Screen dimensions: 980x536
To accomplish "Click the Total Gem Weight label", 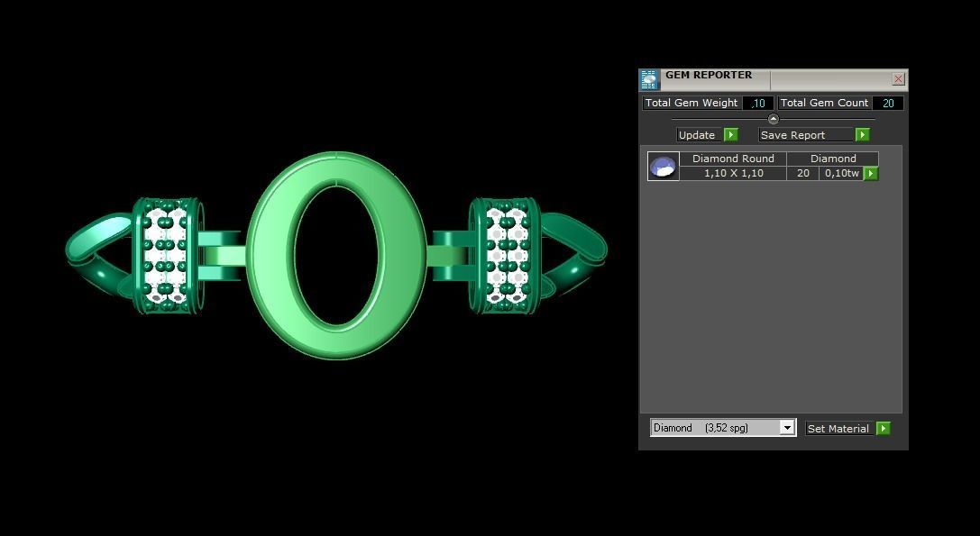I will click(x=691, y=103).
